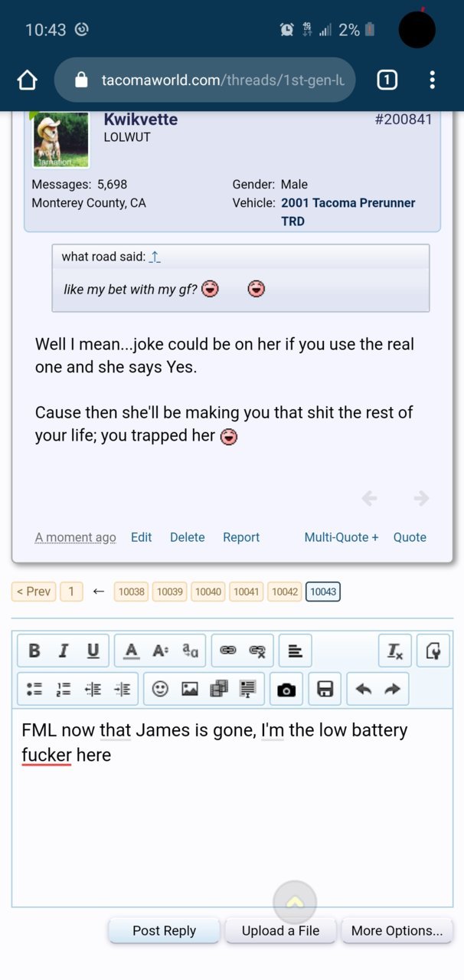Insert media with film icon
The width and height of the screenshot is (464, 980).
pyautogui.click(x=218, y=690)
